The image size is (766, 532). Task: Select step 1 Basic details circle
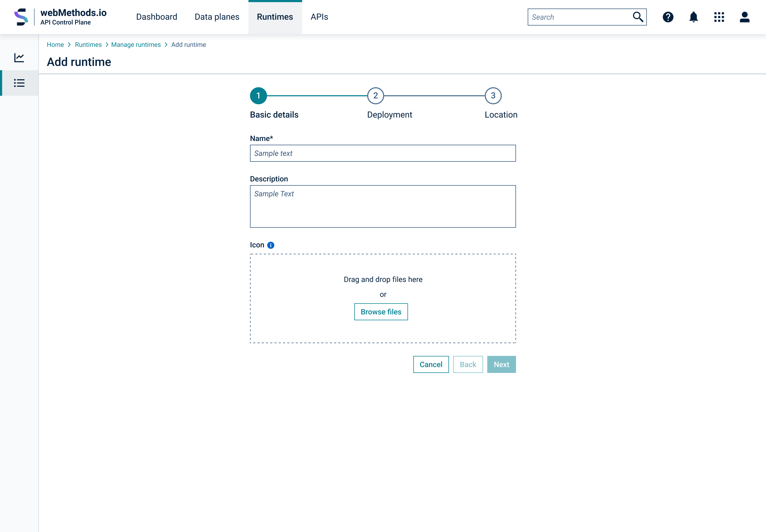[258, 96]
